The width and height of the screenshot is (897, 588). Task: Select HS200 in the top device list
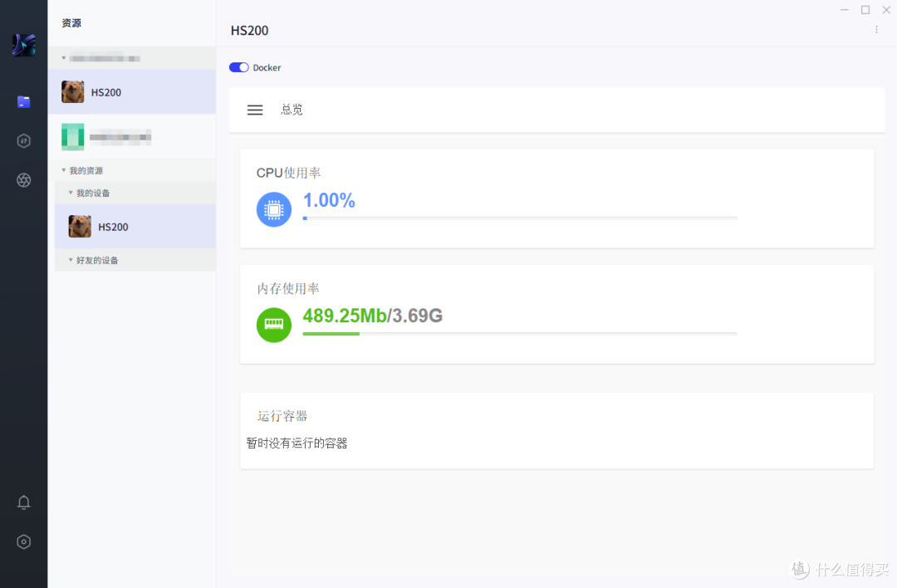(x=132, y=92)
